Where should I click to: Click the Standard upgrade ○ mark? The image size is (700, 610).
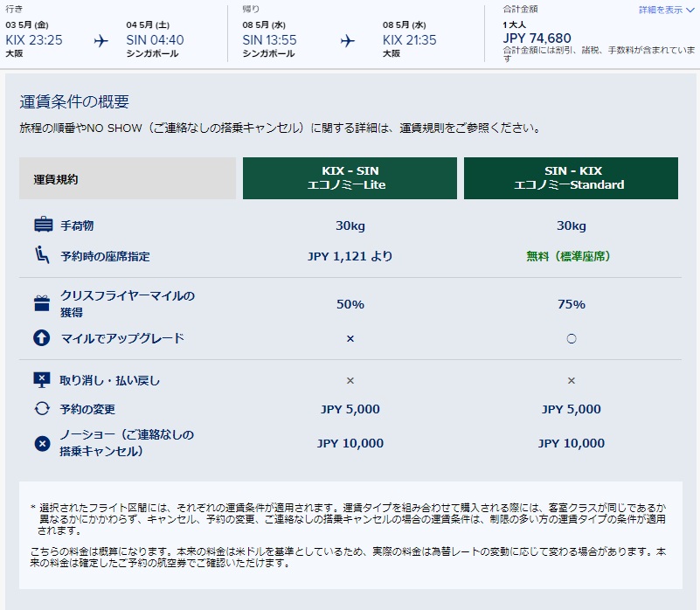tap(572, 338)
